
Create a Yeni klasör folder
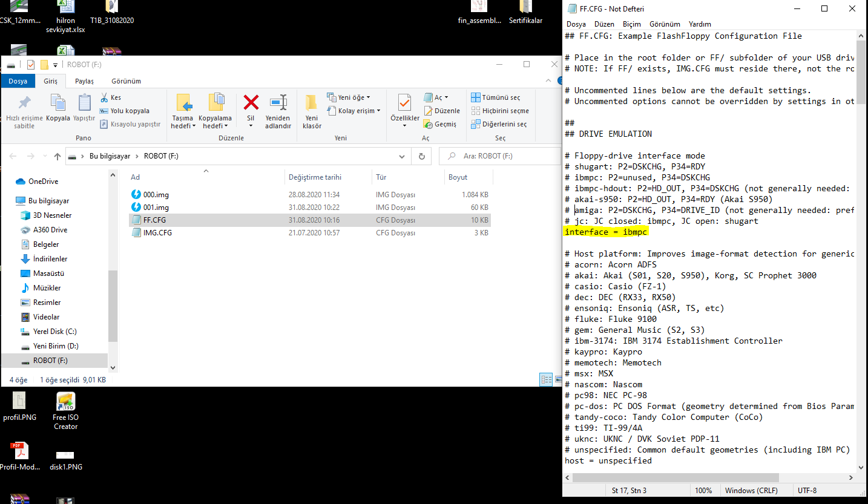(x=312, y=111)
